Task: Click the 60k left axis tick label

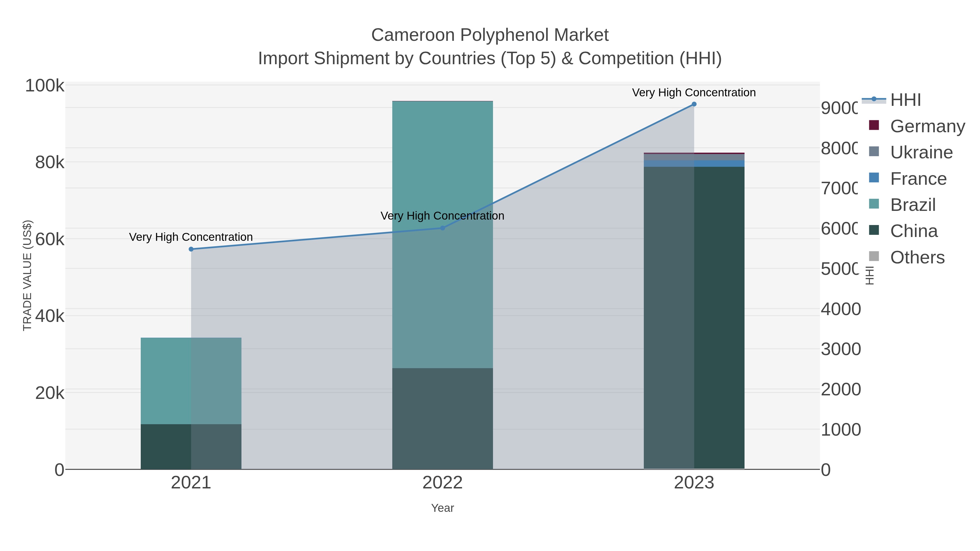Action: (x=50, y=239)
